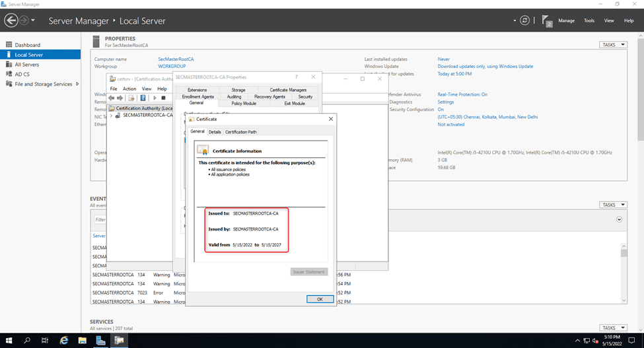
Task: Click Certificate Information badge icon
Action: [203, 150]
